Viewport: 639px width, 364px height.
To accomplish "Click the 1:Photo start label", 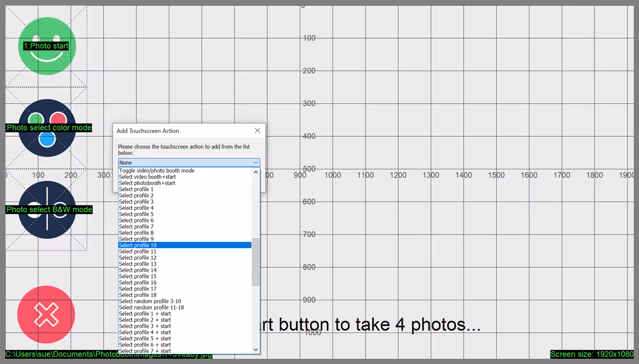I will tap(46, 46).
